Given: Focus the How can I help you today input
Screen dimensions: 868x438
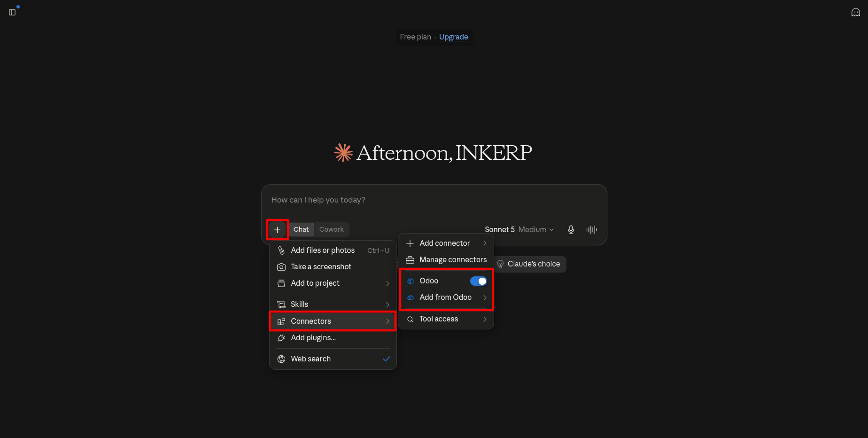Looking at the screenshot, I should (434, 200).
